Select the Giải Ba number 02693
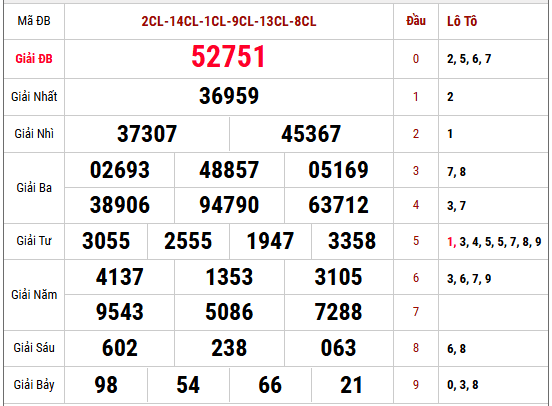This screenshot has width=552, height=406. point(120,170)
